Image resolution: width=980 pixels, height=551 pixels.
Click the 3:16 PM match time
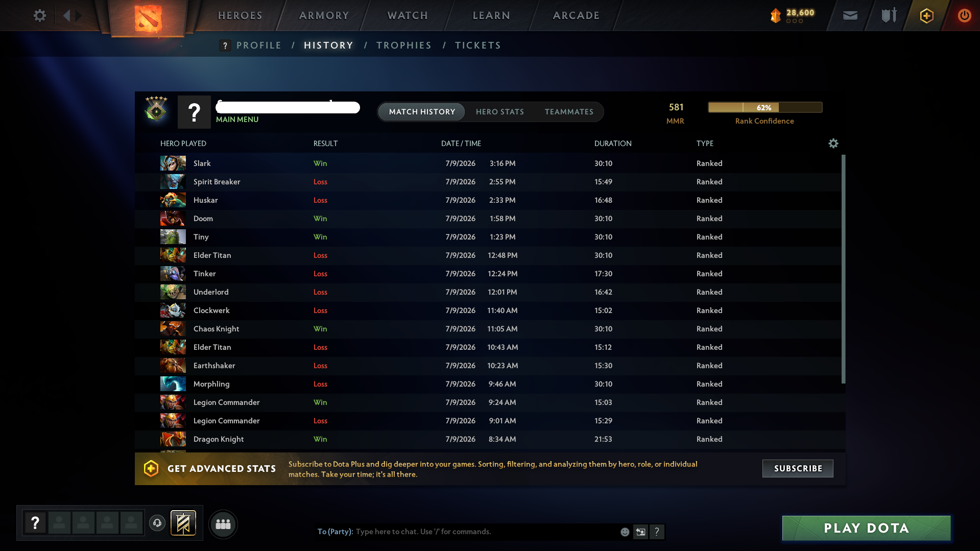(x=503, y=163)
